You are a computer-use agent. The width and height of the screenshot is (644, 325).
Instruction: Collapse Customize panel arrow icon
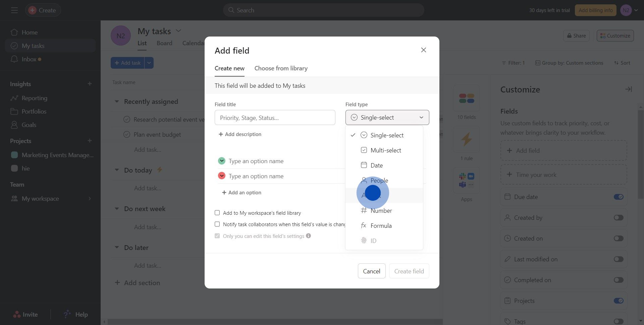click(x=628, y=89)
